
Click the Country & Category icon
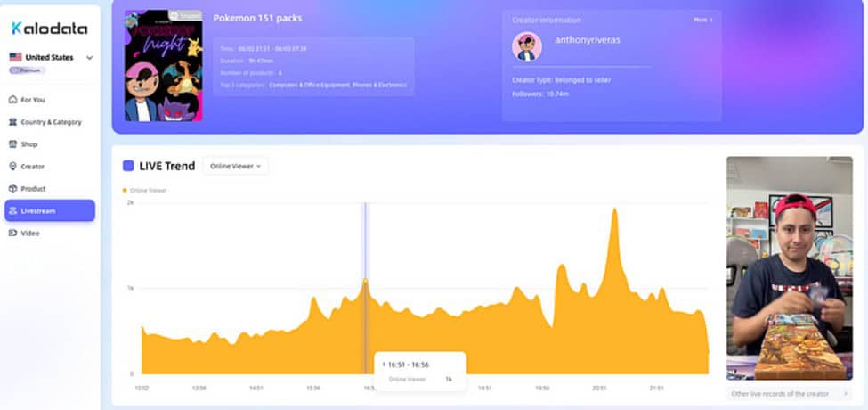pos(12,122)
